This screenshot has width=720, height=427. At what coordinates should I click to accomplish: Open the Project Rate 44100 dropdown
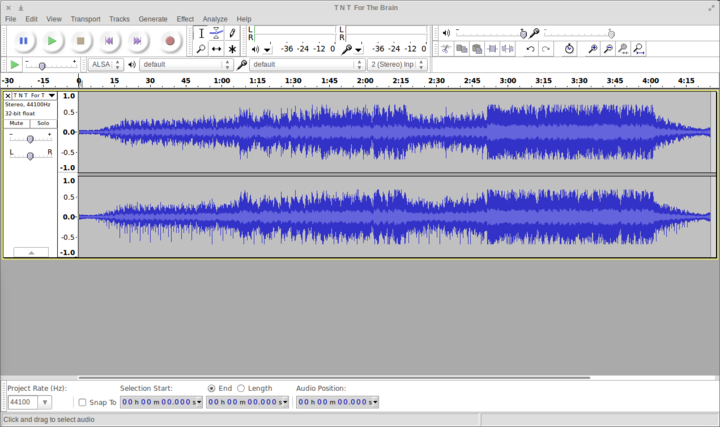click(45, 402)
